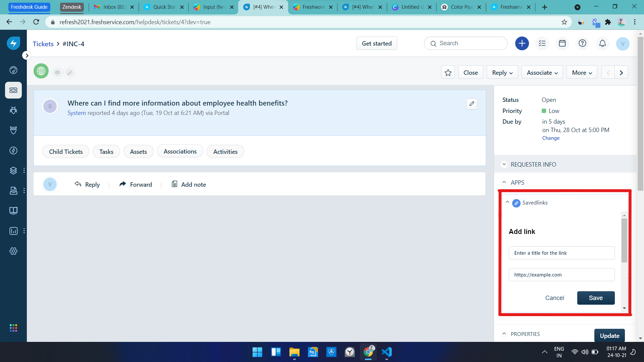The width and height of the screenshot is (644, 362).
Task: Click Save in Add link form
Action: pyautogui.click(x=596, y=298)
